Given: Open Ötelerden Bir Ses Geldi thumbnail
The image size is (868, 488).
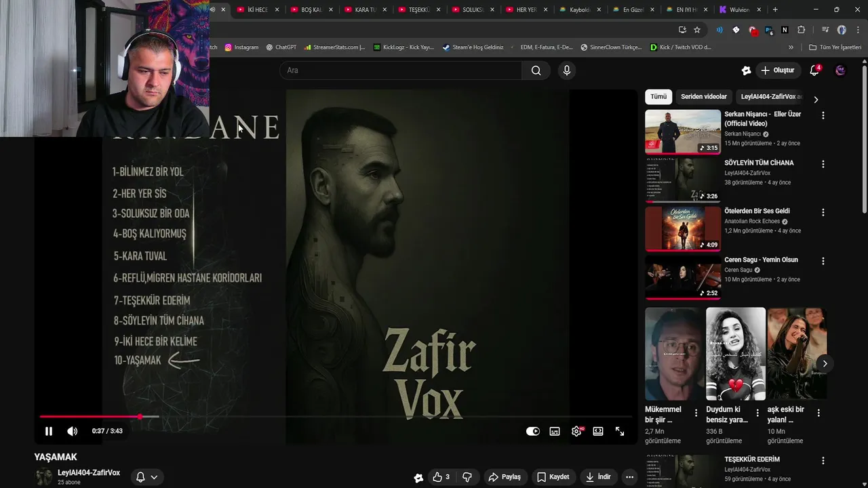Looking at the screenshot, I should 683,228.
